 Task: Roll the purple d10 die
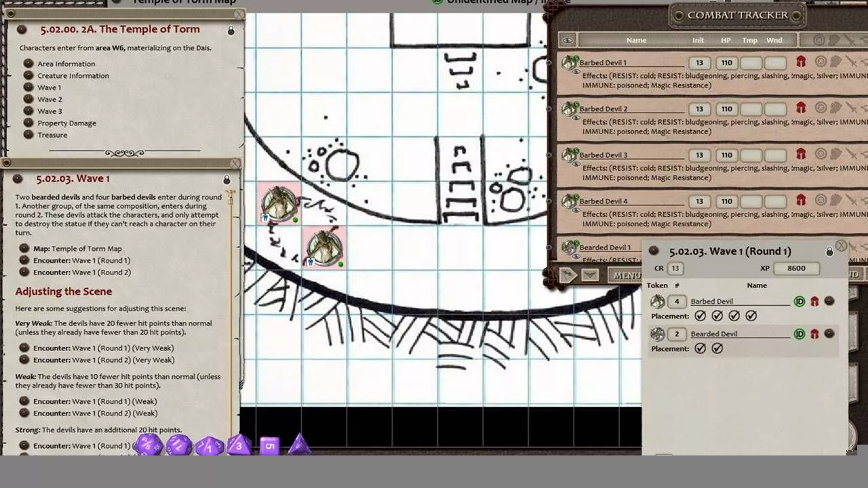pyautogui.click(x=209, y=446)
